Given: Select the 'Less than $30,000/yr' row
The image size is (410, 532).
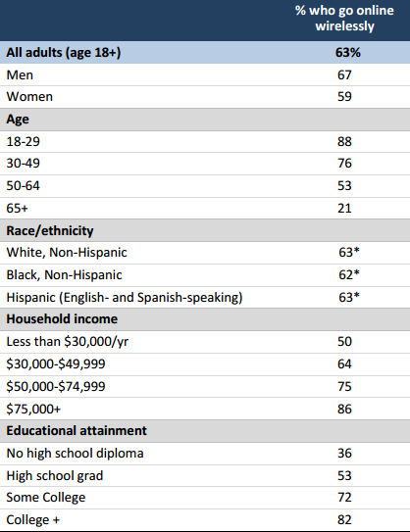Looking at the screenshot, I should point(205,342).
